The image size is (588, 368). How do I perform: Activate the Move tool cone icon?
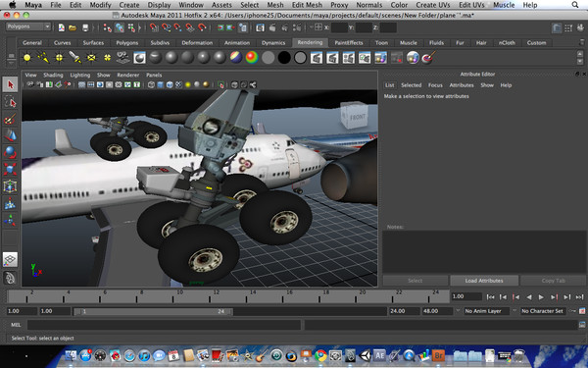[10, 135]
